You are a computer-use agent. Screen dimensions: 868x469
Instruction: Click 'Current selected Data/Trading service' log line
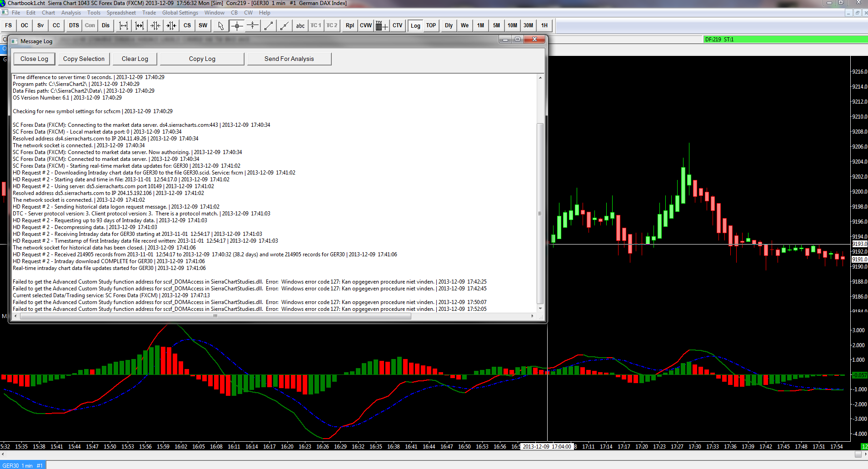tap(111, 295)
